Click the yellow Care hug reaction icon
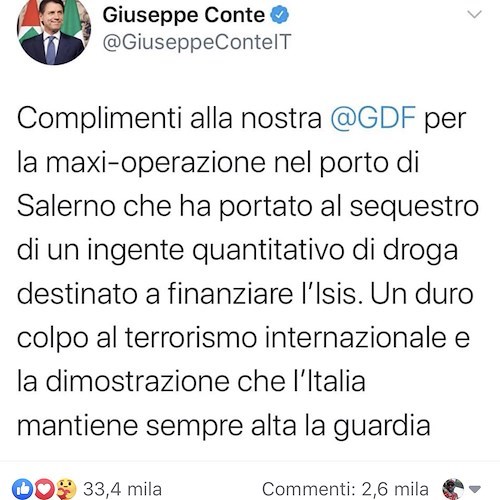 click(x=66, y=489)
